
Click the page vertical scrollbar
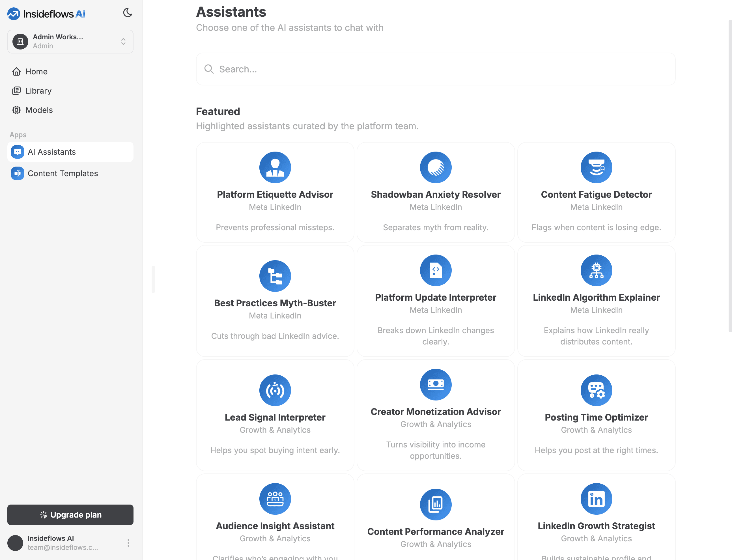click(730, 176)
